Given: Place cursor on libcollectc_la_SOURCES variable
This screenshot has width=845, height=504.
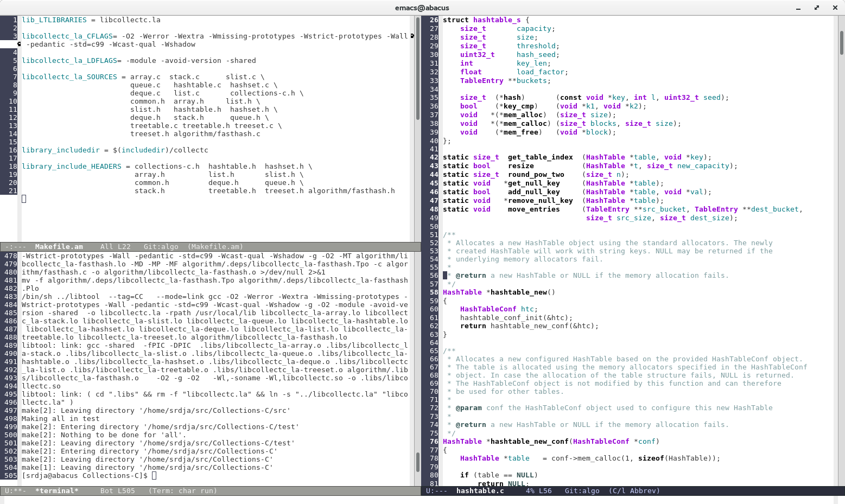Looking at the screenshot, I should [x=69, y=76].
